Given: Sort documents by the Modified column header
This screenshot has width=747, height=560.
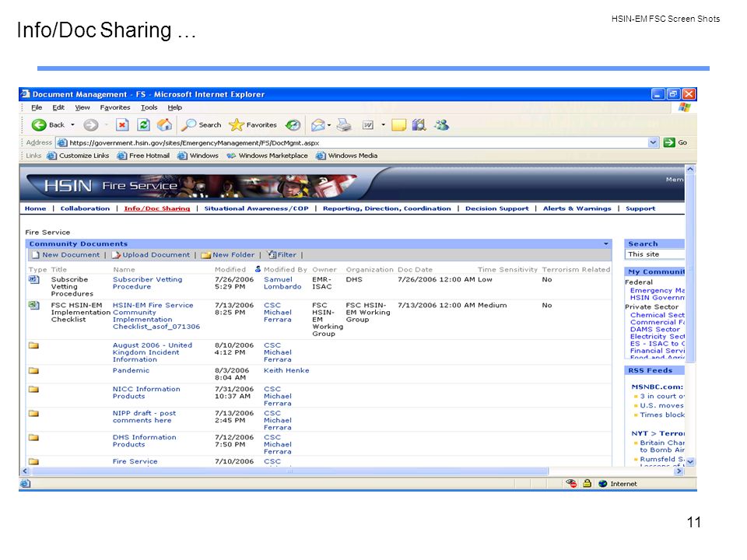Looking at the screenshot, I should pyautogui.click(x=230, y=270).
